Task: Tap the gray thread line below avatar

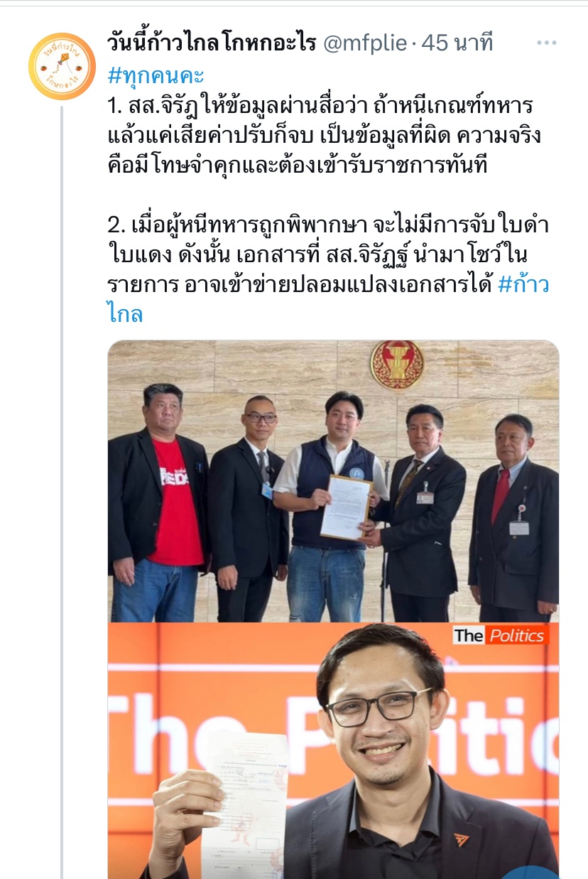Action: pos(62,492)
